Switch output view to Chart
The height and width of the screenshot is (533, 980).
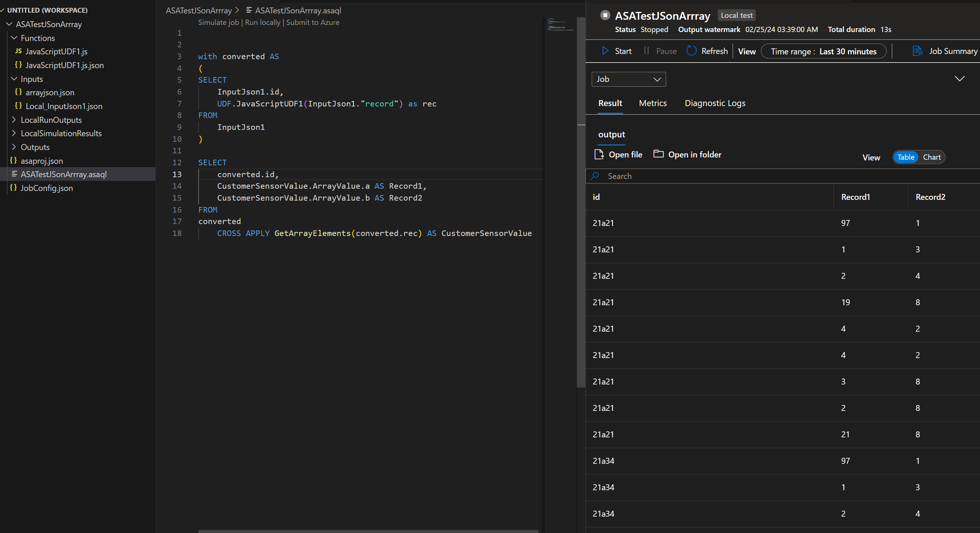[x=931, y=157]
